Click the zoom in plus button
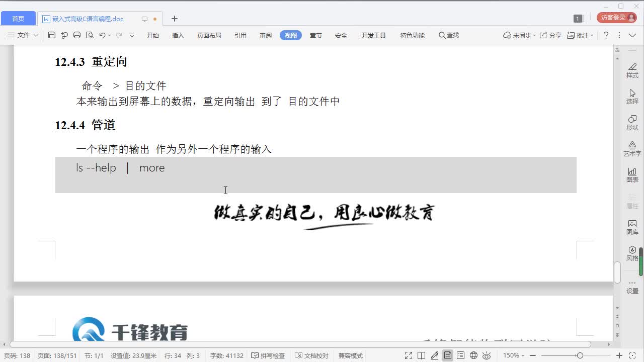Image resolution: width=644 pixels, height=362 pixels. pyautogui.click(x=619, y=355)
